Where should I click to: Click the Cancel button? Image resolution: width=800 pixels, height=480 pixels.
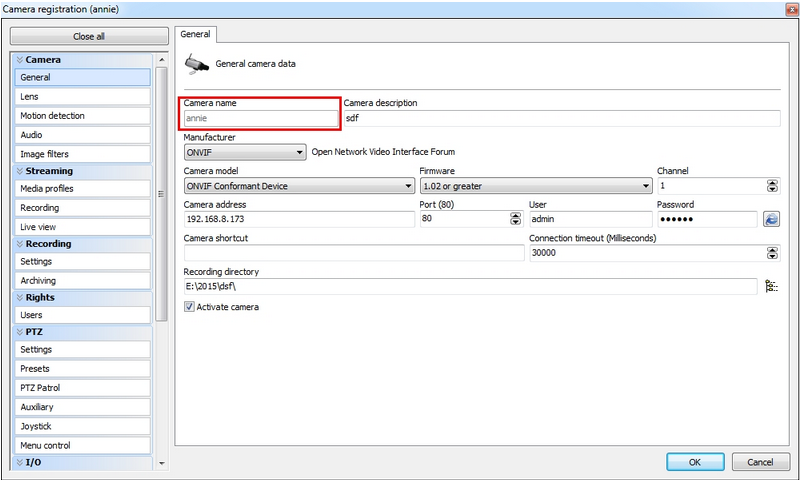(760, 462)
